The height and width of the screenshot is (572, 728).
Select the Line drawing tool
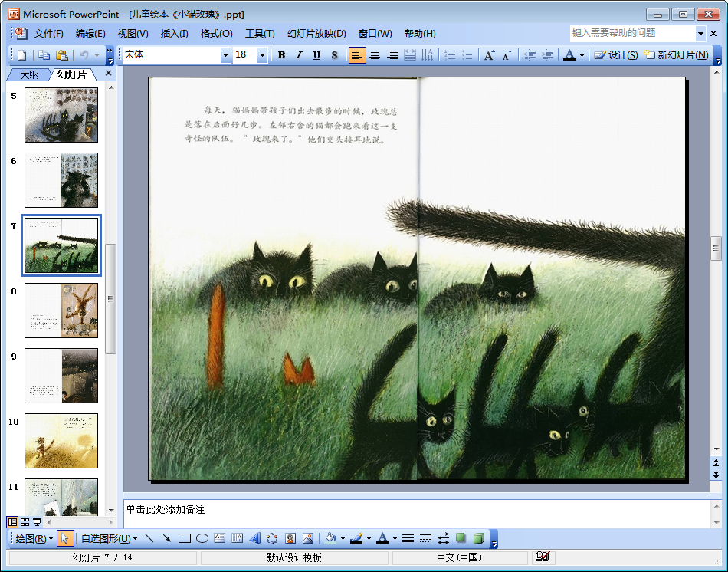[149, 538]
